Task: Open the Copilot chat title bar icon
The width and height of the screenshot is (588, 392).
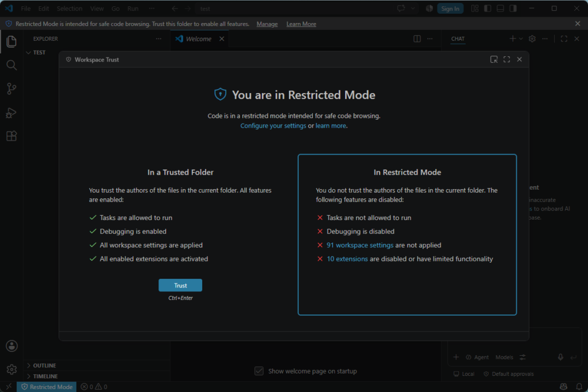Action: [x=401, y=8]
